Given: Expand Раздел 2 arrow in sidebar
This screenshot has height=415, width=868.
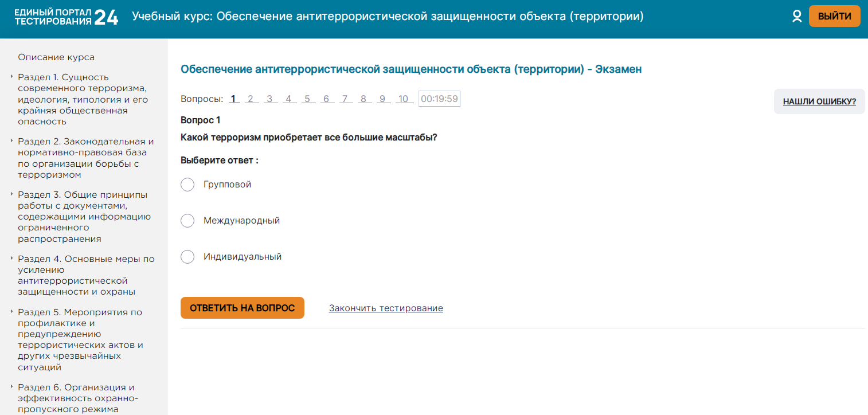Looking at the screenshot, I should pos(11,142).
